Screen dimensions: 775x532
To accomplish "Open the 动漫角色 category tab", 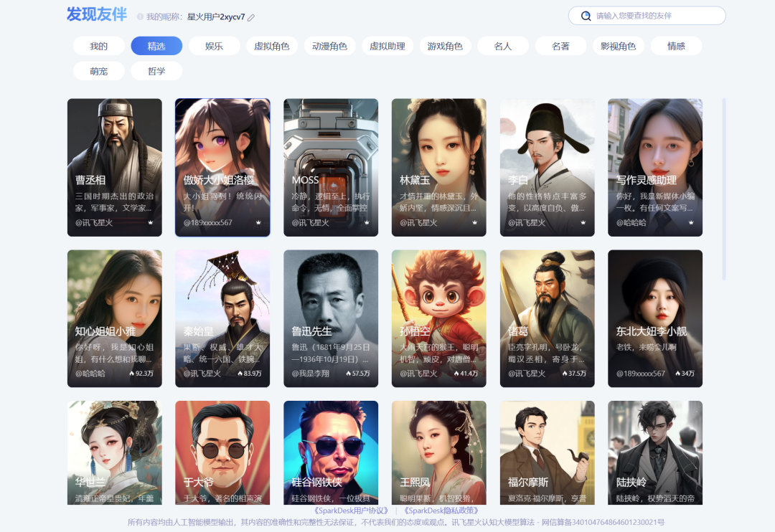I will pos(329,46).
